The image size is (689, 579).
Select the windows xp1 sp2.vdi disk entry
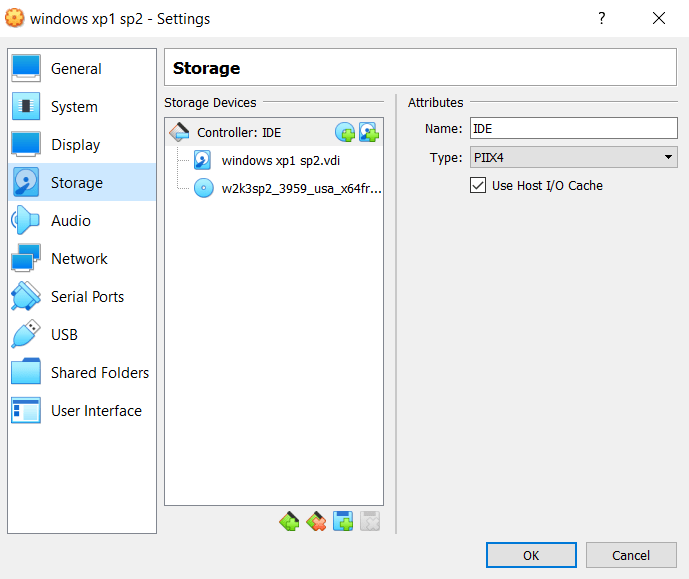274,160
